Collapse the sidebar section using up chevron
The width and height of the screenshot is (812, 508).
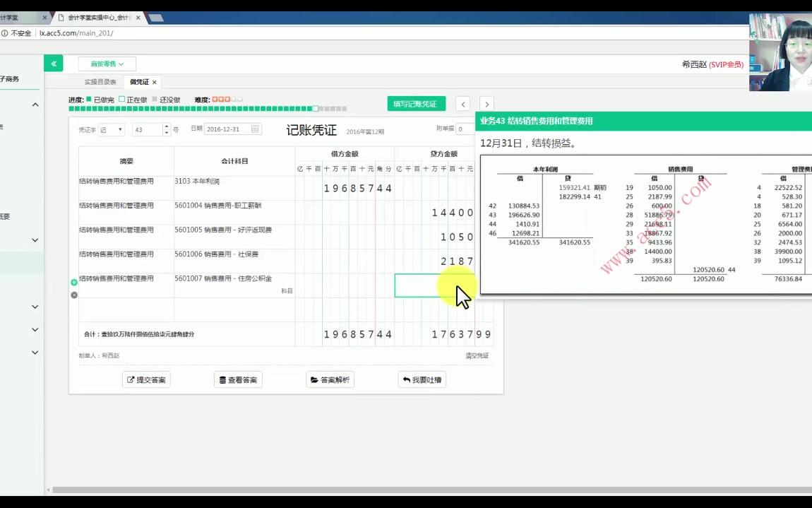pyautogui.click(x=34, y=103)
